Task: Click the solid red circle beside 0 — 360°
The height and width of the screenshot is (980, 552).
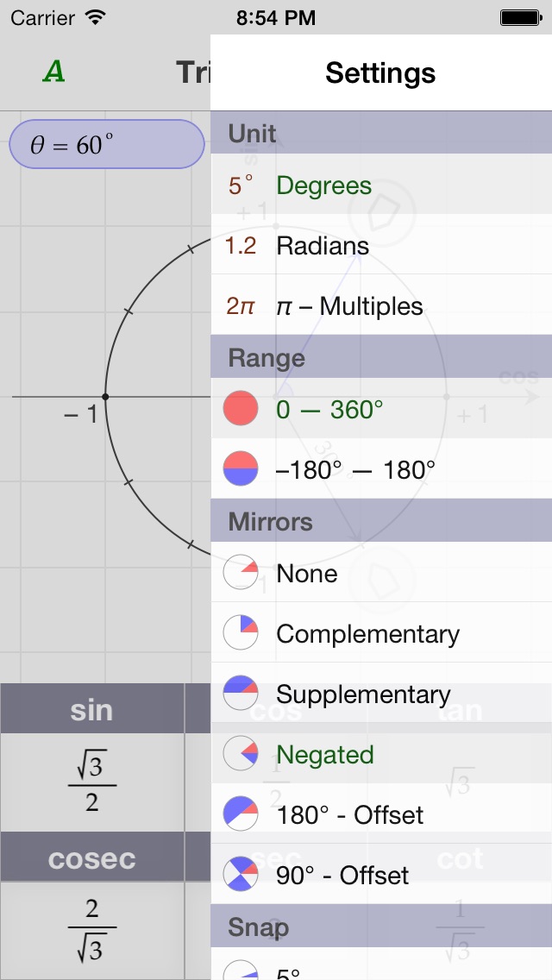Action: point(240,408)
